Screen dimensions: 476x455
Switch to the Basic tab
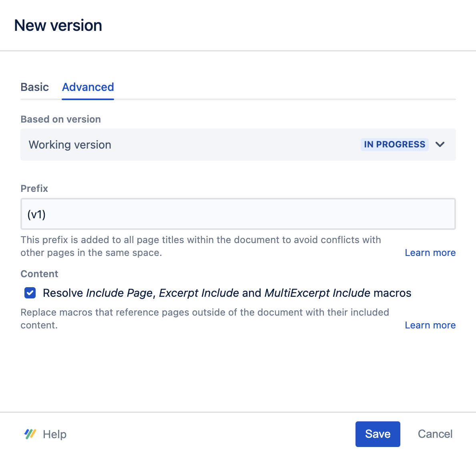pyautogui.click(x=35, y=87)
